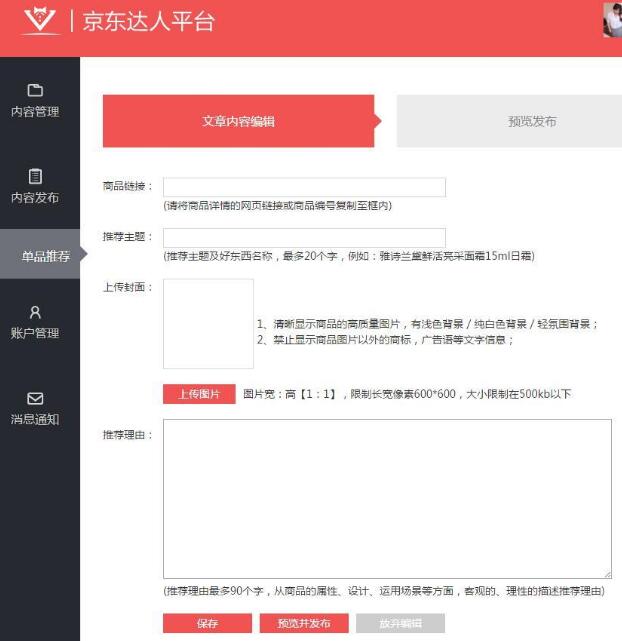Click the 推荐理由 label

pos(128,435)
